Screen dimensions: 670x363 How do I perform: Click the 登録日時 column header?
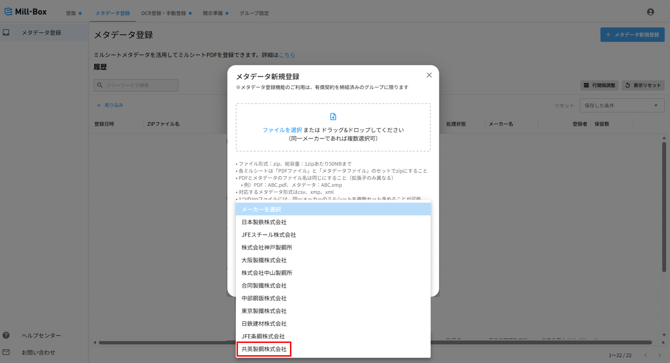pos(104,124)
